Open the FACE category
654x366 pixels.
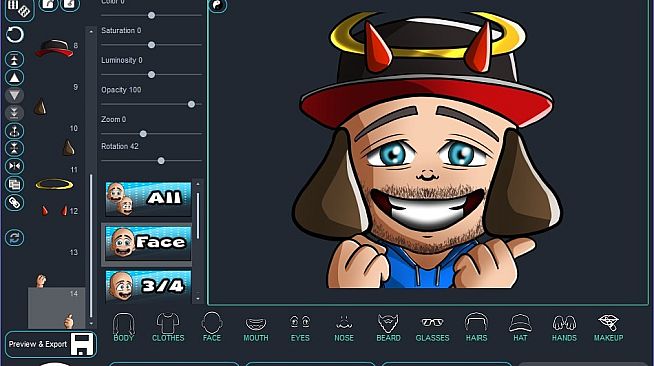212,328
